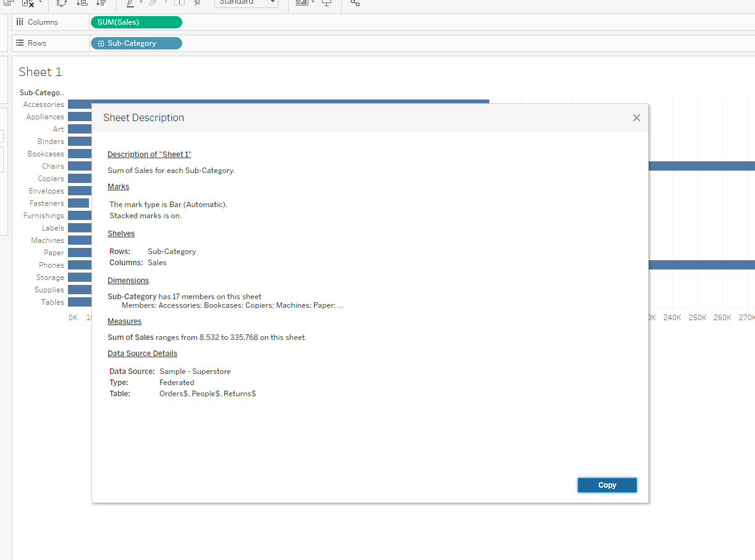This screenshot has height=560, width=755.
Task: Close the Sheet Description dialog
Action: click(636, 117)
